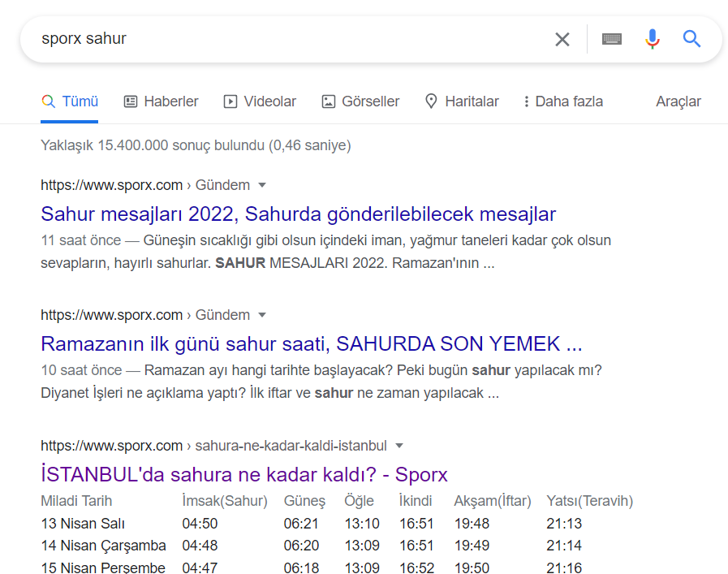The image size is (728, 574).
Task: Open the 'Sahur mesajları 2022' result link
Action: point(298,214)
